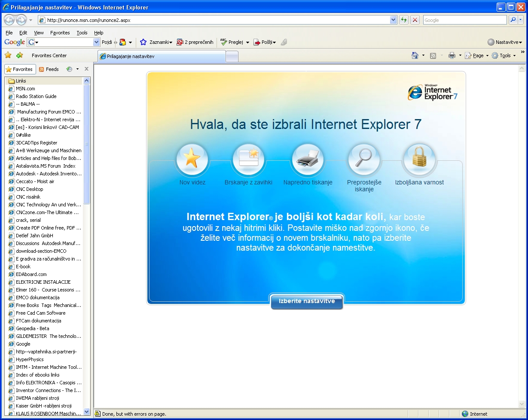Click the Izboljšana varnost padlock icon
Image resolution: width=528 pixels, height=420 pixels.
tap(419, 159)
